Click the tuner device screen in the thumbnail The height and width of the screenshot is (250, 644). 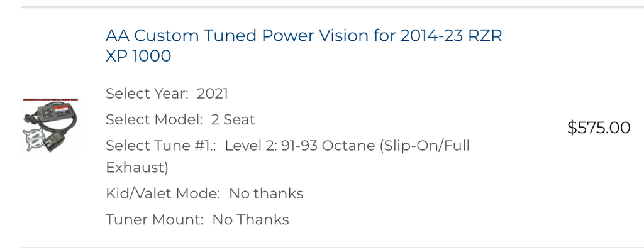click(x=62, y=111)
